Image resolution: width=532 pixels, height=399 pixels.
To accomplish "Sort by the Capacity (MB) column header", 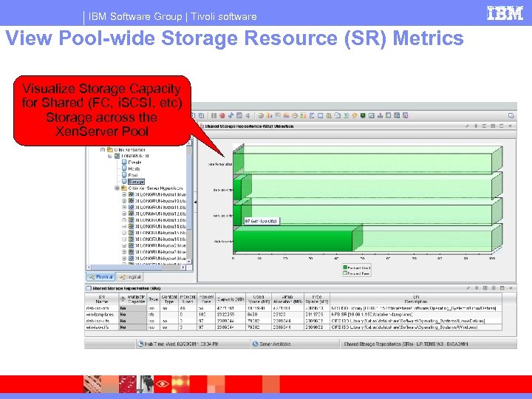I will pyautogui.click(x=231, y=299).
